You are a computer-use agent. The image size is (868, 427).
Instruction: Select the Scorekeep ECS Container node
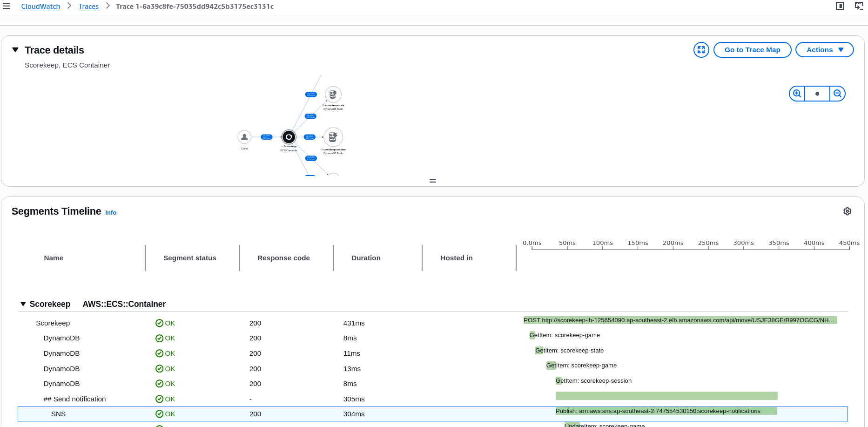(x=289, y=137)
